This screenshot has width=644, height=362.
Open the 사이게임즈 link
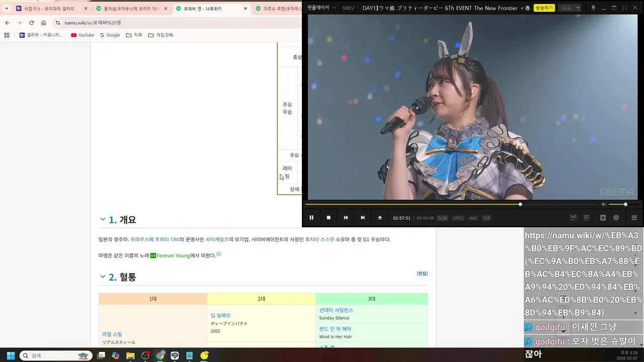tap(217, 239)
